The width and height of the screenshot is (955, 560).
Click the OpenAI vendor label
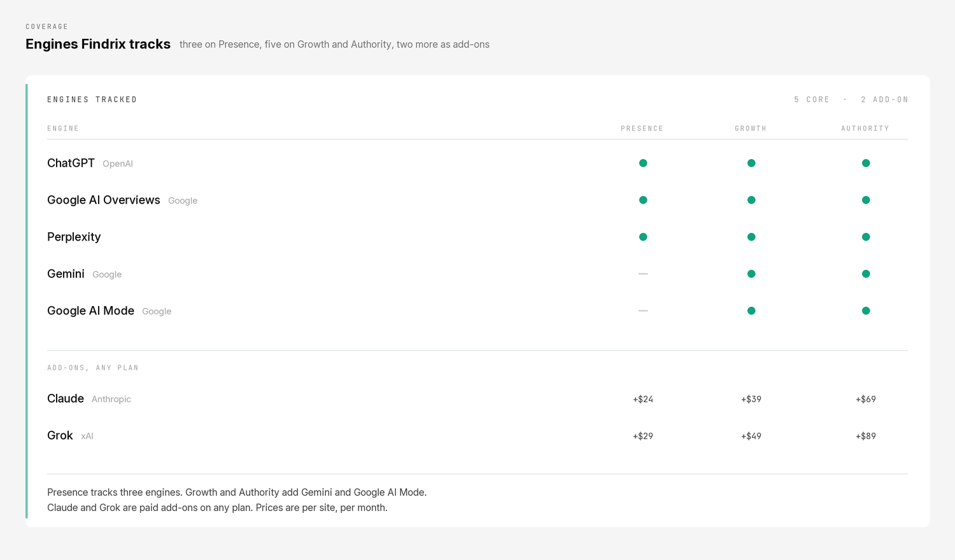pos(118,164)
